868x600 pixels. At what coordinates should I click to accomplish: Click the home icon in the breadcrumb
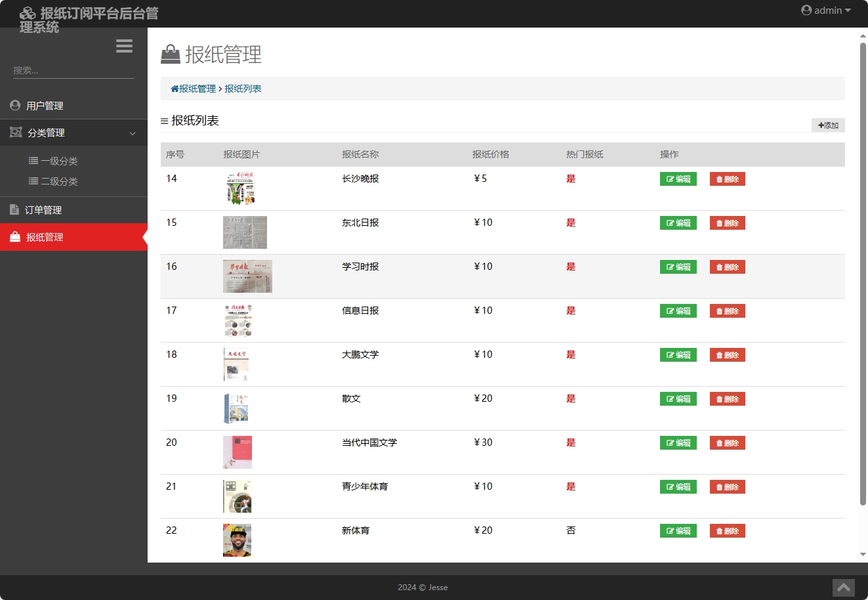point(175,87)
